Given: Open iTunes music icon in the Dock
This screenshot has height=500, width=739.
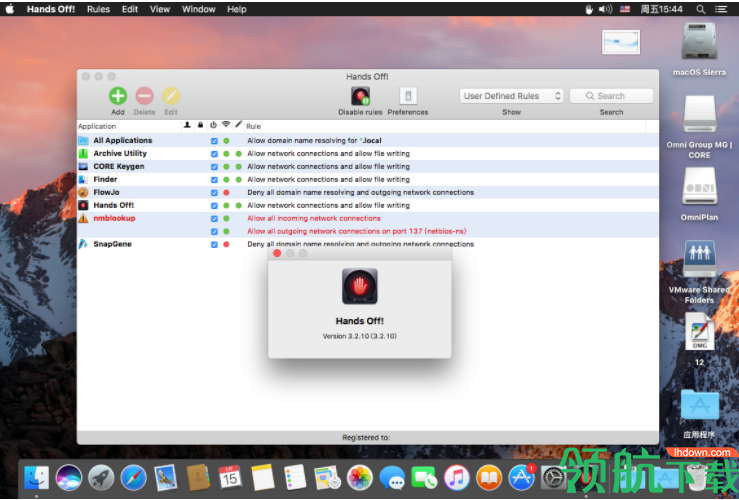Looking at the screenshot, I should click(457, 477).
